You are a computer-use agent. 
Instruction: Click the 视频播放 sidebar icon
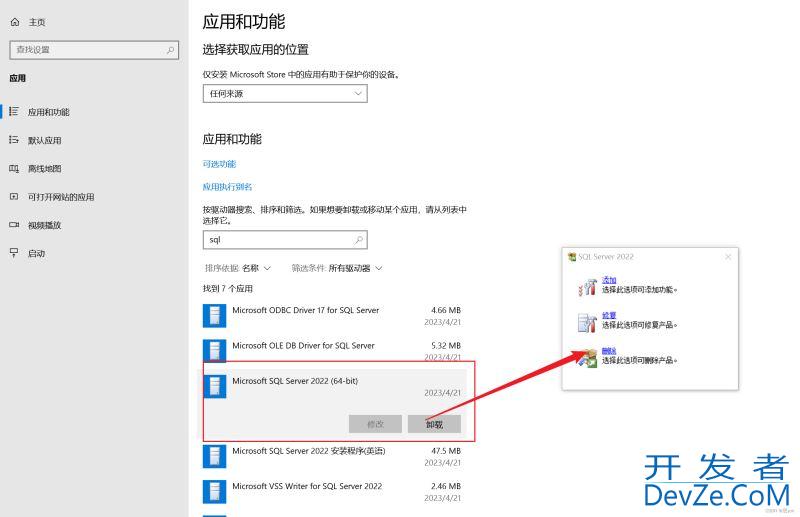point(14,225)
